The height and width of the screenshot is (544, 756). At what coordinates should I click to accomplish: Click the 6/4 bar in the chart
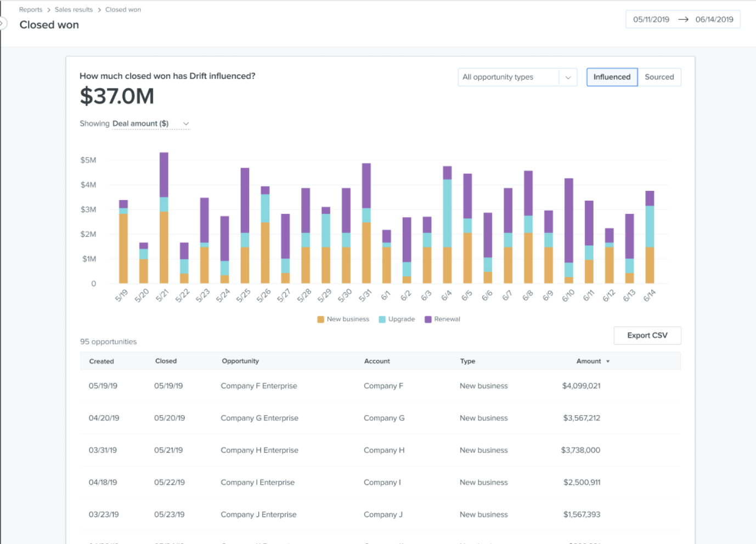click(447, 225)
